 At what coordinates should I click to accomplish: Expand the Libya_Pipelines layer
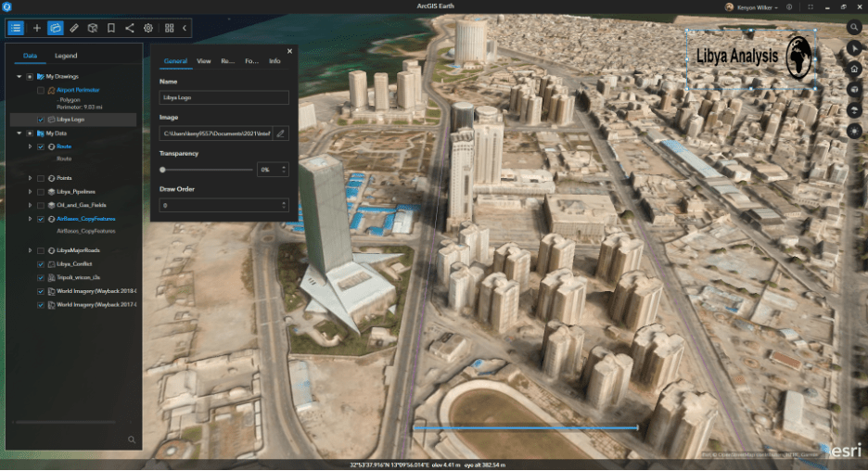[30, 192]
